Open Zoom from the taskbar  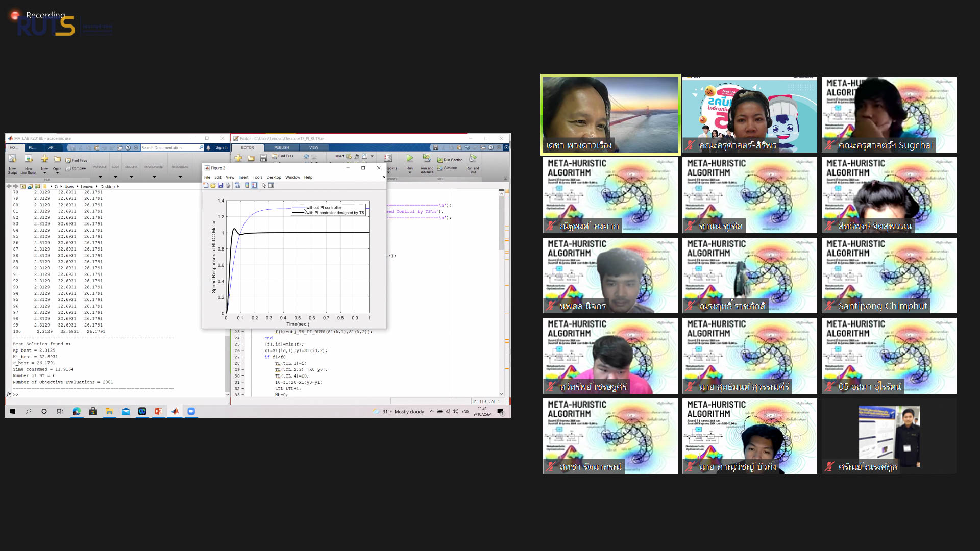click(191, 411)
